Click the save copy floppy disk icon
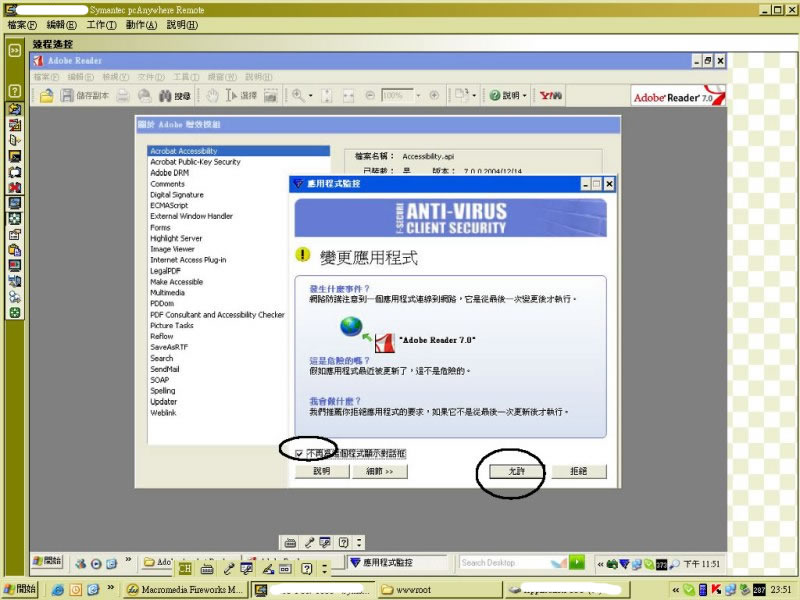The width and height of the screenshot is (800, 600). coord(67,95)
